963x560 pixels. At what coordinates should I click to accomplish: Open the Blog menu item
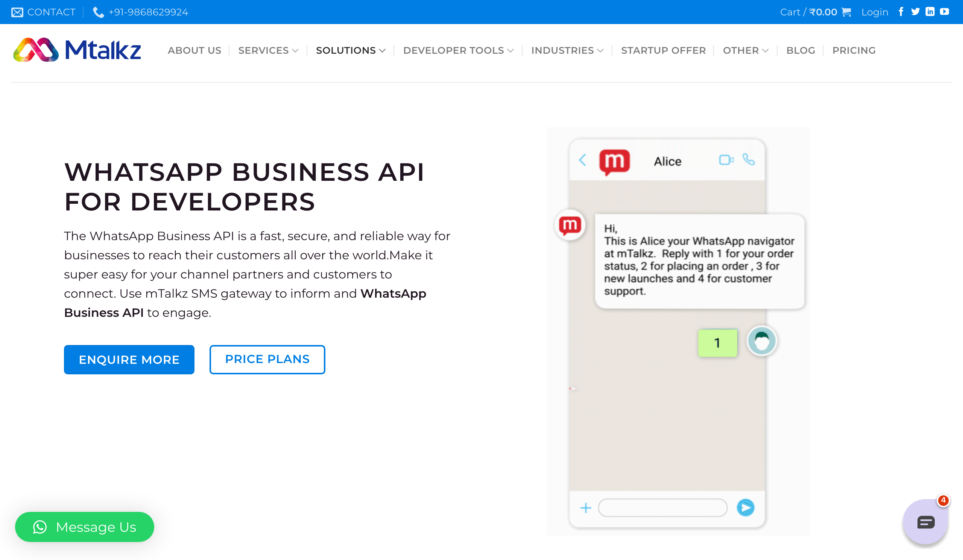pyautogui.click(x=800, y=50)
